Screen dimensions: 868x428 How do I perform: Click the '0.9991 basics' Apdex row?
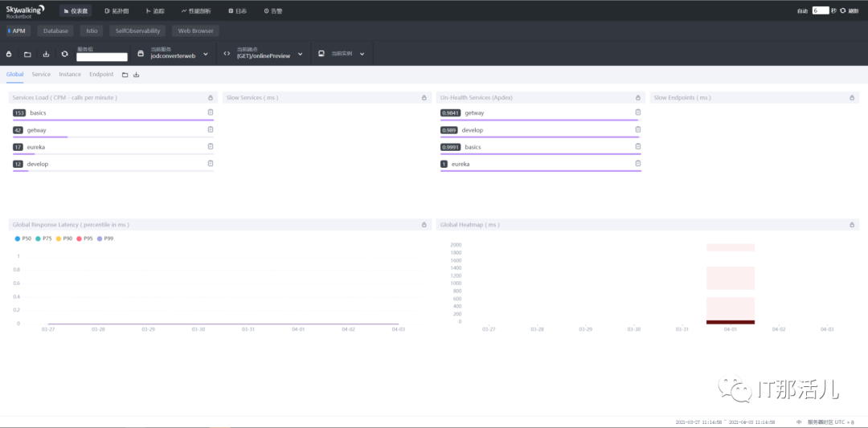pos(541,148)
